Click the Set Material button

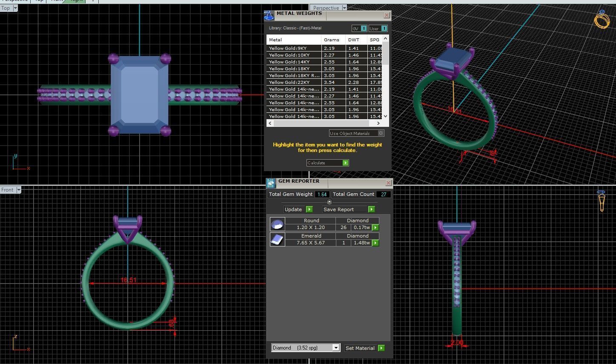coord(364,348)
